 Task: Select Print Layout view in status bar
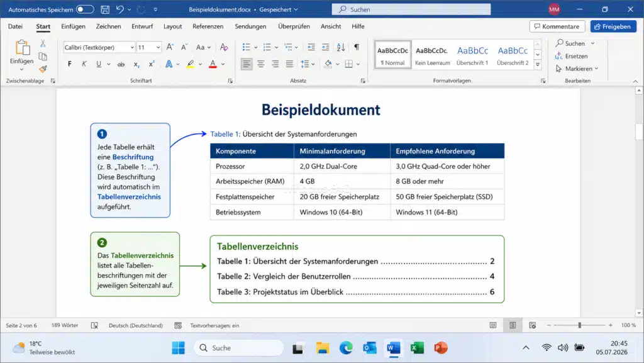[513, 325]
